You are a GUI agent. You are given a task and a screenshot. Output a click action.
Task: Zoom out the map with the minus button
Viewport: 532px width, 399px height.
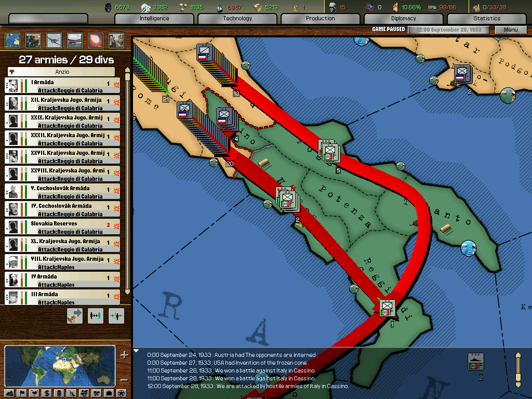click(124, 380)
